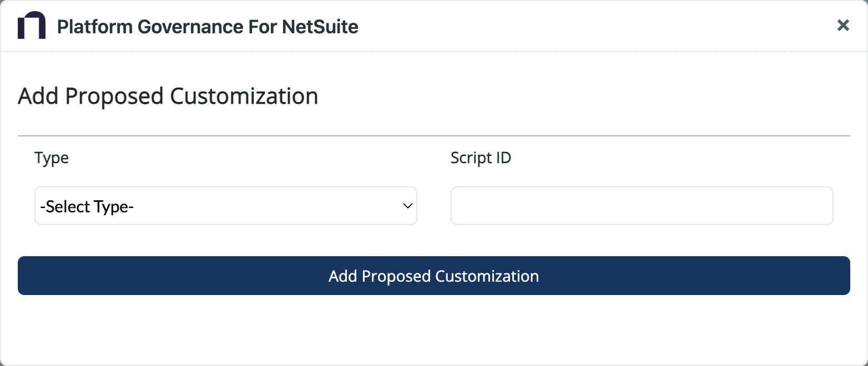Screen dimensions: 868x366
Task: Click the Add Proposed Customization button
Action: click(434, 276)
